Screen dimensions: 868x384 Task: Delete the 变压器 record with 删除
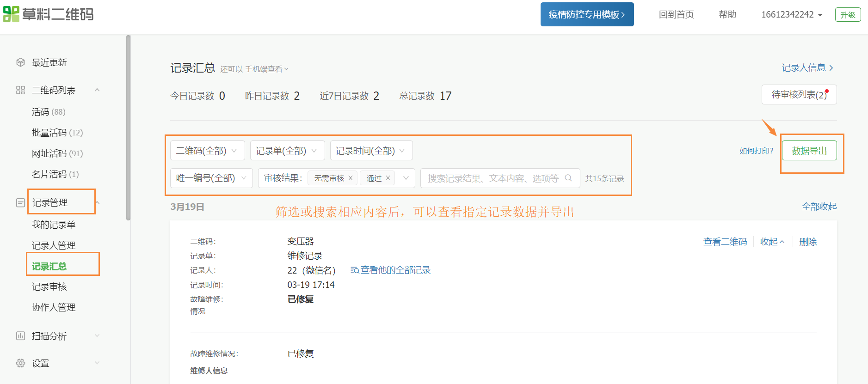coord(808,242)
